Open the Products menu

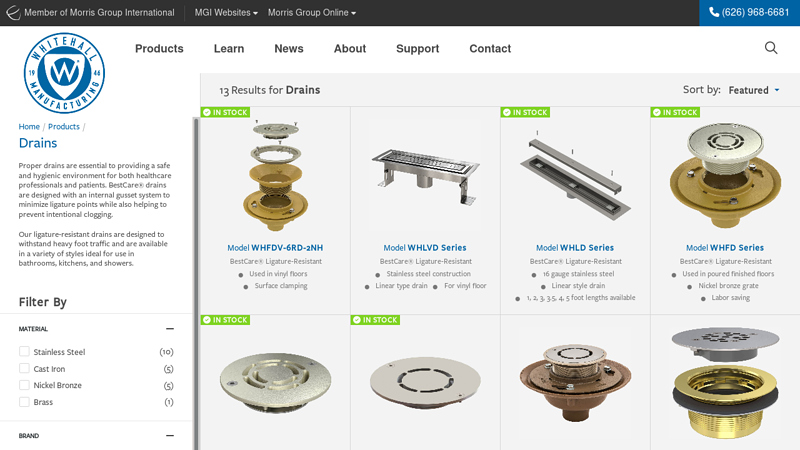[x=159, y=48]
